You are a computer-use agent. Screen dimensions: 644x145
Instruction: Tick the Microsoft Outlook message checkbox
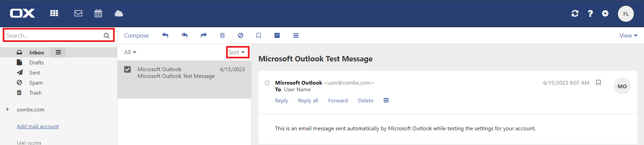127,69
